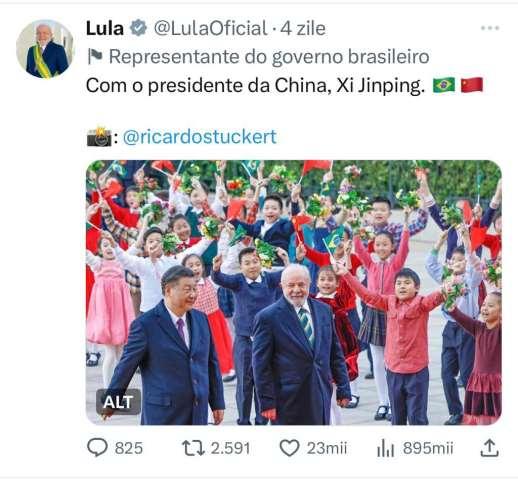Image resolution: width=518 pixels, height=489 pixels.
Task: Click the 895mii views count
Action: coord(428,448)
